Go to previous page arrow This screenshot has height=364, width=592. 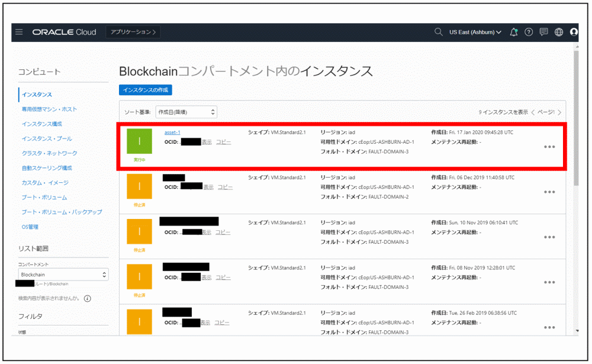533,112
